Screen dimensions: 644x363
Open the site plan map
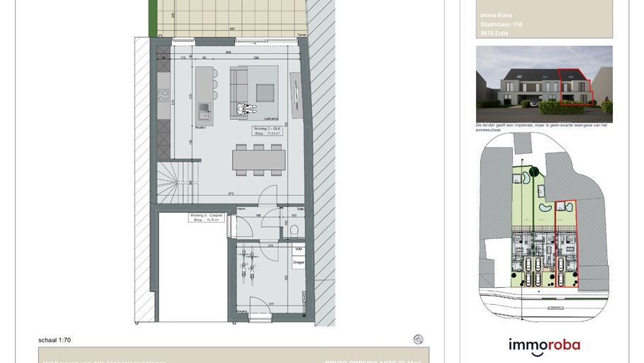pos(544,227)
